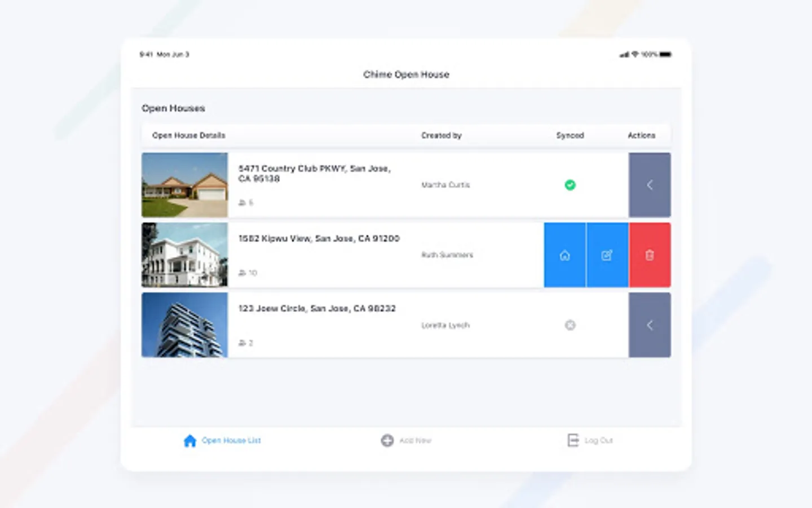Click the visitor count under Joew Circle
Viewport: 812px width, 508px height.
point(246,343)
